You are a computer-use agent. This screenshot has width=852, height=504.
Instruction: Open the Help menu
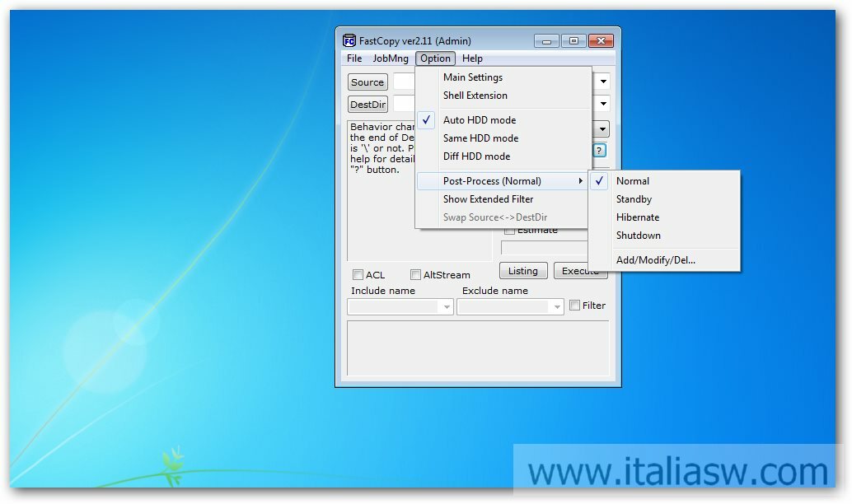[x=472, y=58]
